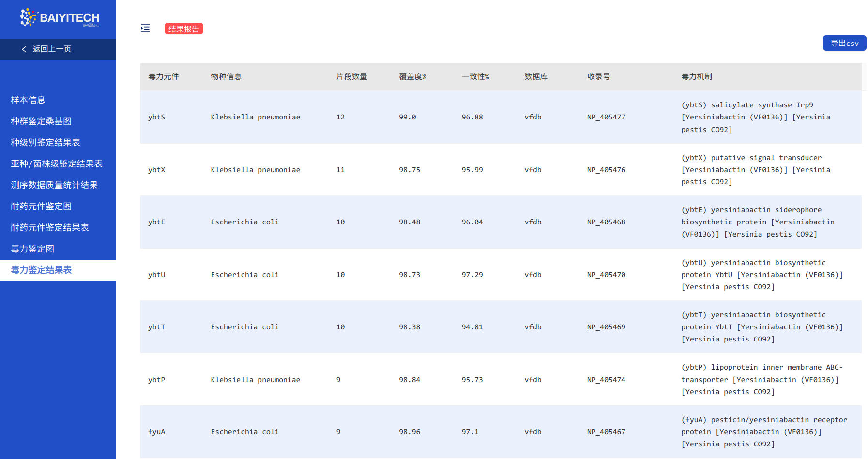Click vfdb database cell in ybtS row
Viewport: 868px width, 459px height.
tap(533, 117)
